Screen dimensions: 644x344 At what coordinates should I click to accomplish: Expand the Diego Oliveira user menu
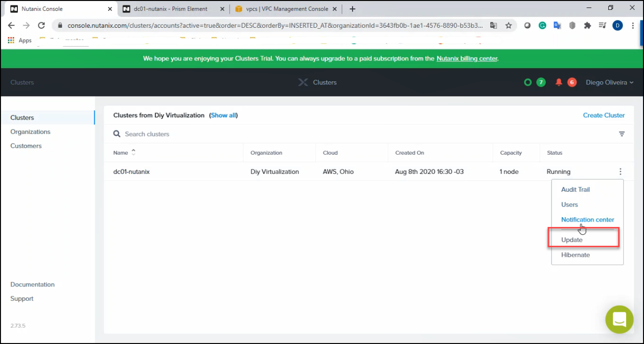pyautogui.click(x=609, y=82)
